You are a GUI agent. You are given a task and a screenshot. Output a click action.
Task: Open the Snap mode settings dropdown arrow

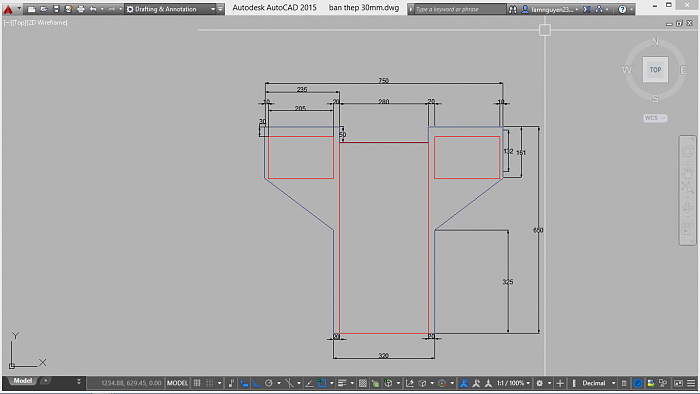[x=219, y=383]
